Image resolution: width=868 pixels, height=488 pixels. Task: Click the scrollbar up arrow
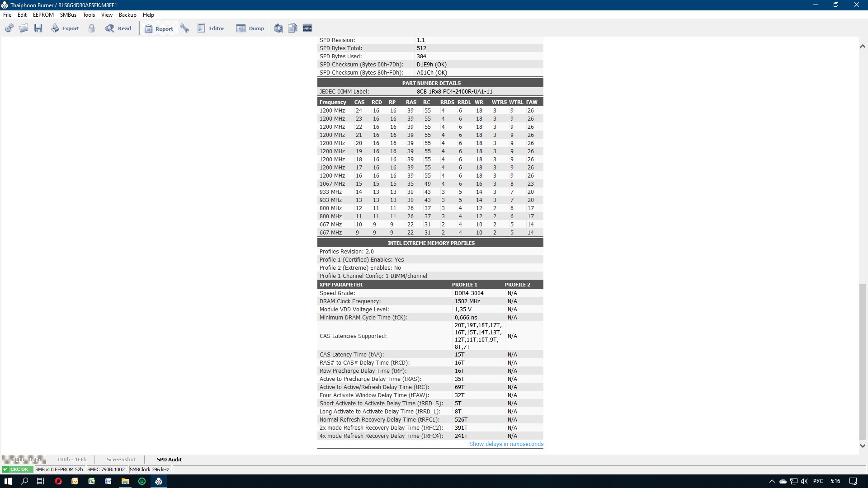pos(863,46)
